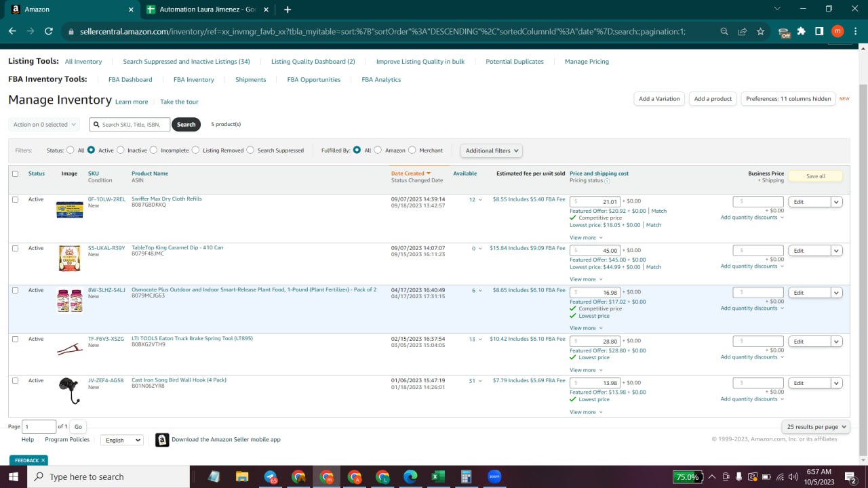Open Chrome side panel icon
868x488 pixels.
click(819, 31)
